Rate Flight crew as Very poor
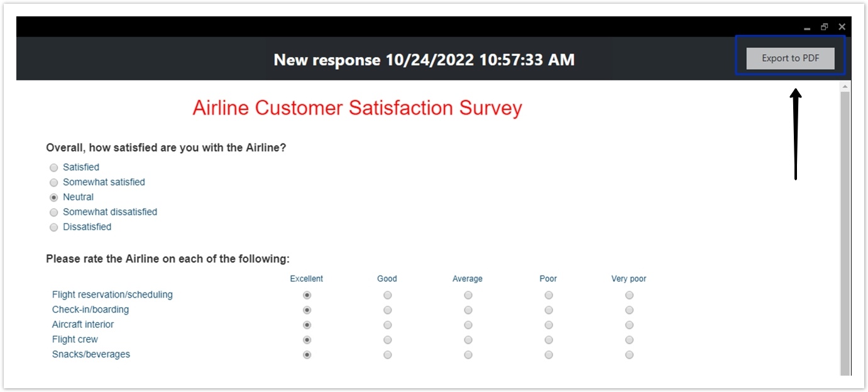 tap(629, 340)
